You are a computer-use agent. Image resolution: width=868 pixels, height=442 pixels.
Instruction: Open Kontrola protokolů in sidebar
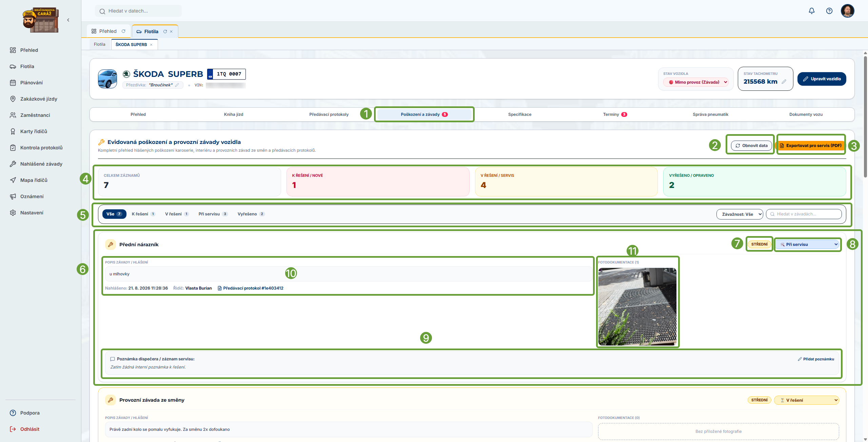pos(40,148)
